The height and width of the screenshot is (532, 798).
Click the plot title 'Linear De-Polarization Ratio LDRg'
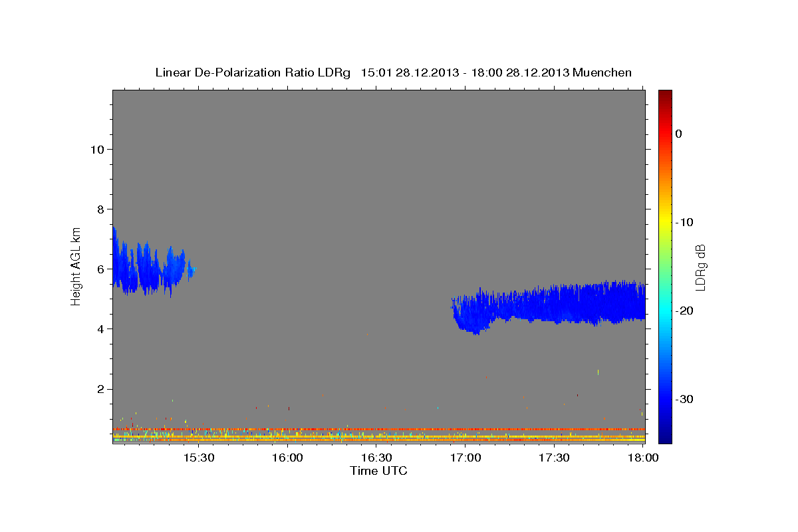[x=253, y=72]
